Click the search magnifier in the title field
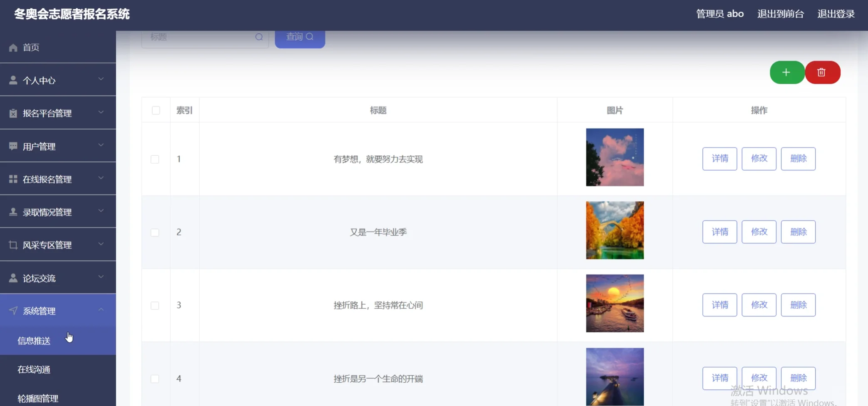This screenshot has width=868, height=406. pos(259,37)
